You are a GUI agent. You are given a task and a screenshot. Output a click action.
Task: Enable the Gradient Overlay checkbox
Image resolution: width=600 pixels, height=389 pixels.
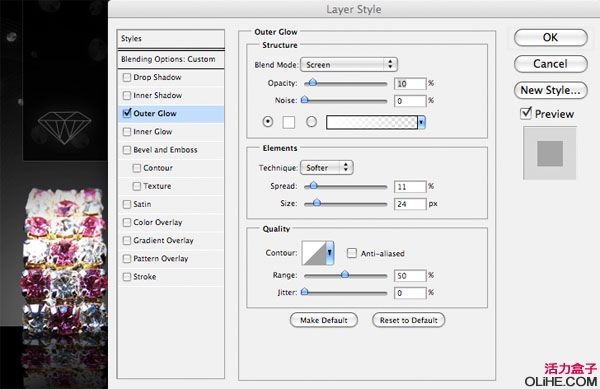click(127, 241)
